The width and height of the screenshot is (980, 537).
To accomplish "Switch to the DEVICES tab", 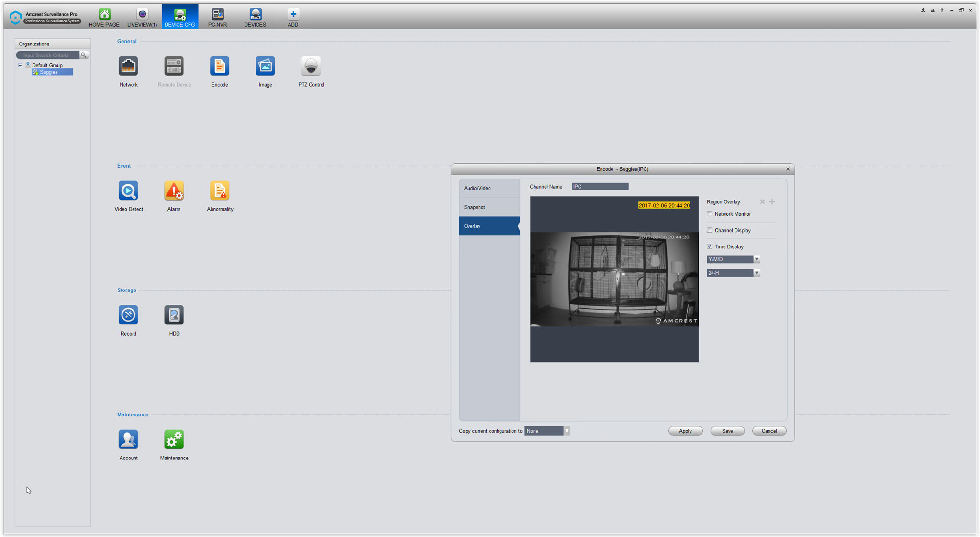I will pos(255,17).
